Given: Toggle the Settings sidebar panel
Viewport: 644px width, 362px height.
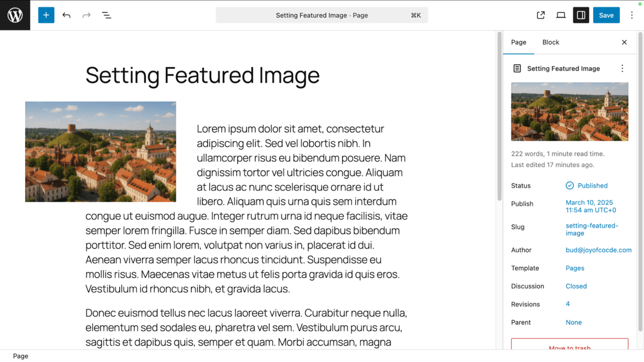Looking at the screenshot, I should pos(581,15).
